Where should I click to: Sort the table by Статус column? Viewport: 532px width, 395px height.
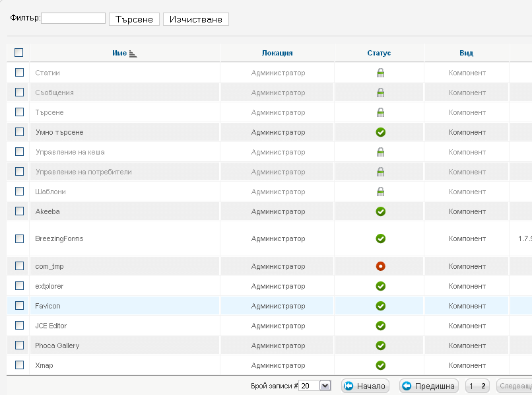pos(379,53)
